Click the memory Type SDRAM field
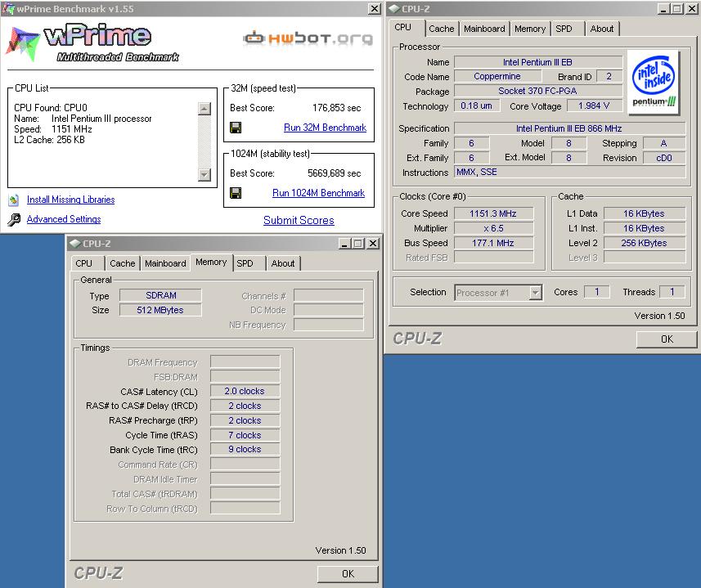Image resolution: width=701 pixels, height=588 pixels. point(160,295)
